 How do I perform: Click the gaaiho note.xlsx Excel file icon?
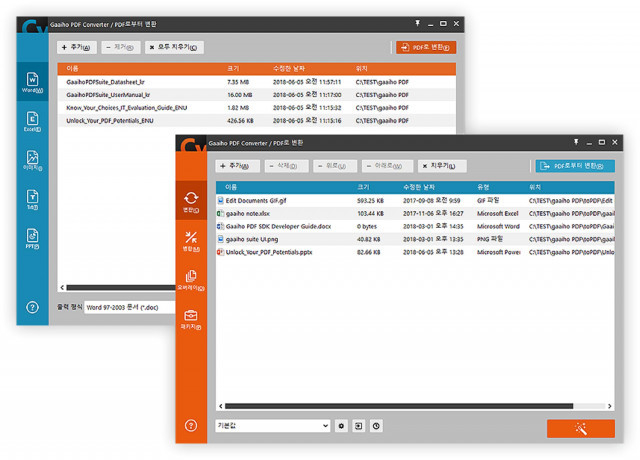pyautogui.click(x=220, y=213)
